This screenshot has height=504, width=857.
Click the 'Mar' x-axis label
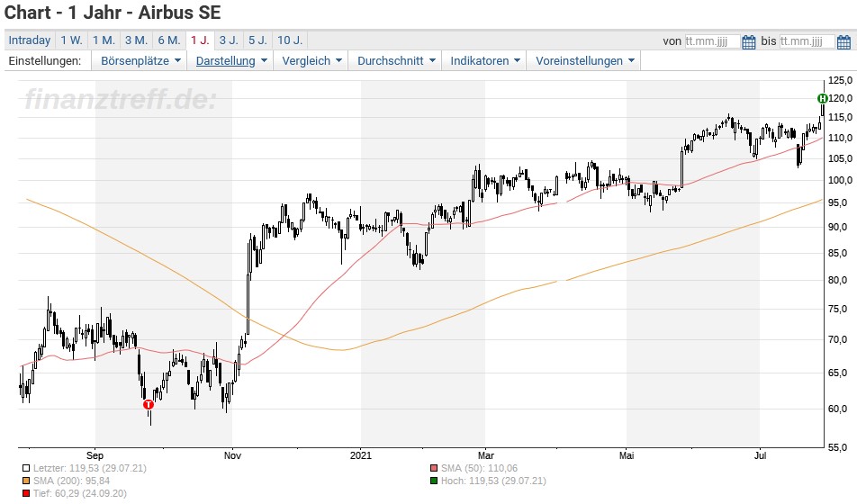485,455
